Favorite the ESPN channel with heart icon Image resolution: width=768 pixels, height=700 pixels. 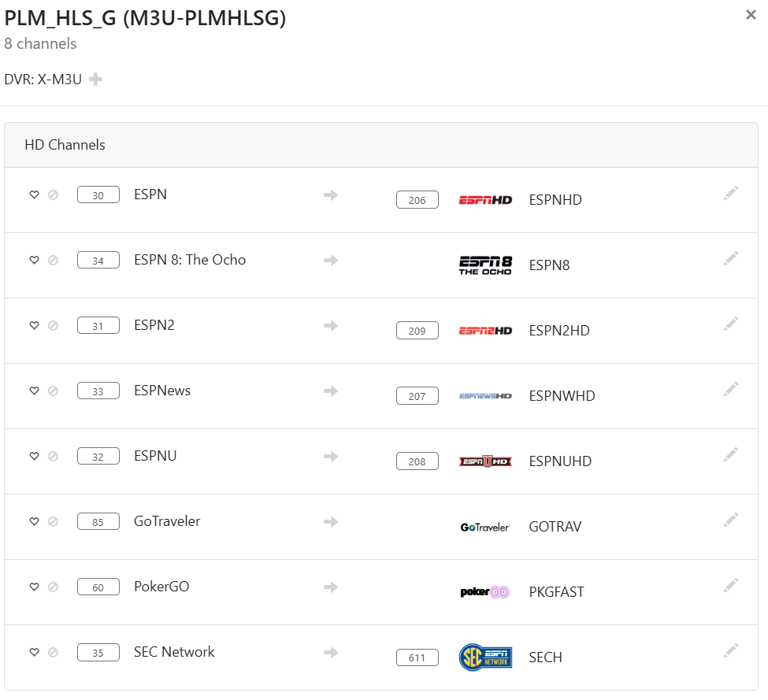pos(35,194)
